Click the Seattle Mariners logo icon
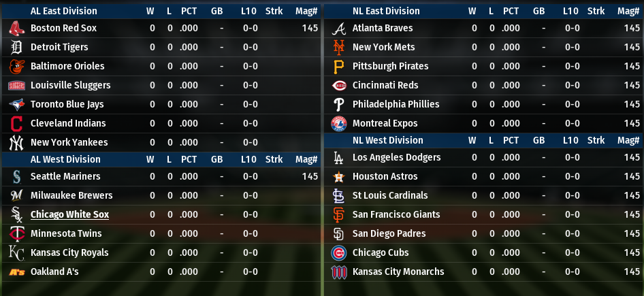644x296 pixels. (16, 177)
